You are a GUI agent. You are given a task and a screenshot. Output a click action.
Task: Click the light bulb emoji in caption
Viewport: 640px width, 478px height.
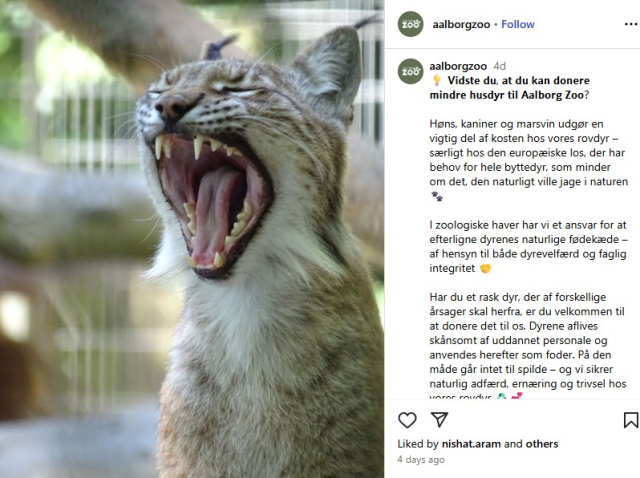437,80
